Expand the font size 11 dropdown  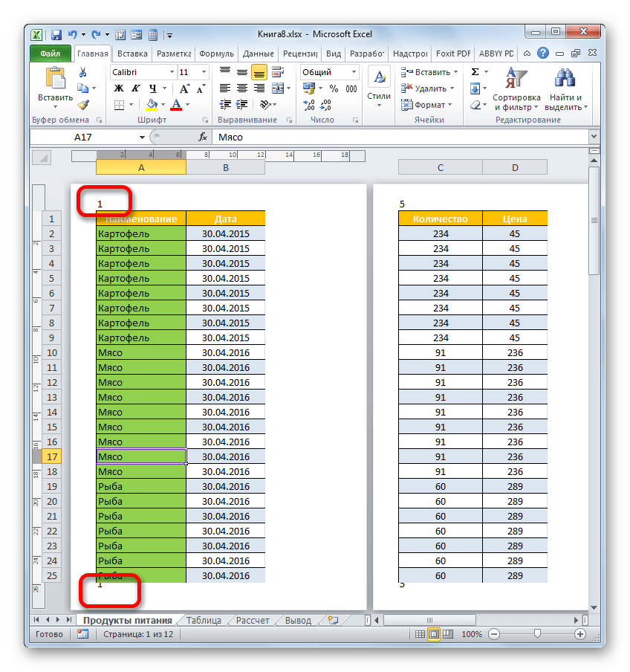coord(204,72)
